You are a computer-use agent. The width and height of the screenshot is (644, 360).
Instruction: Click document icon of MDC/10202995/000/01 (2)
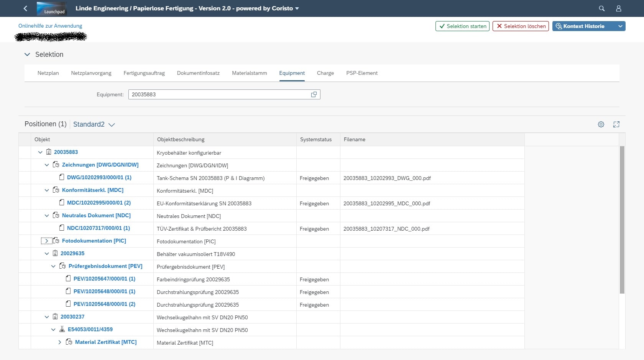(x=62, y=203)
